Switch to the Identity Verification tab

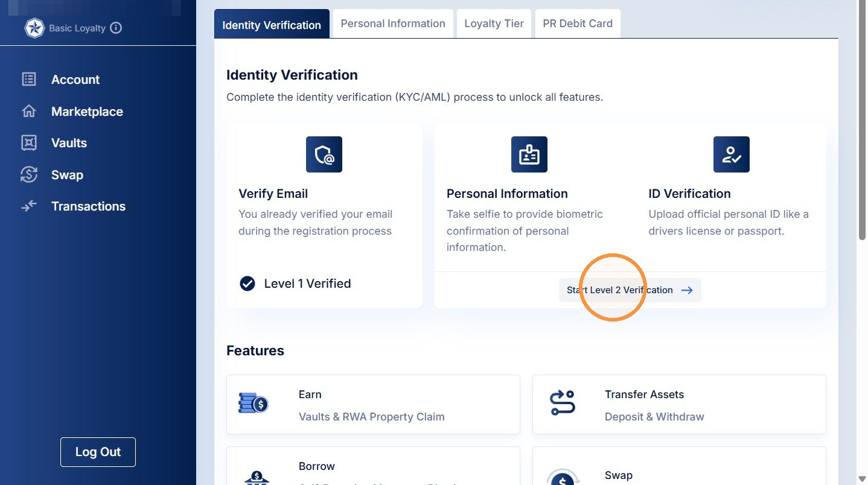click(272, 24)
